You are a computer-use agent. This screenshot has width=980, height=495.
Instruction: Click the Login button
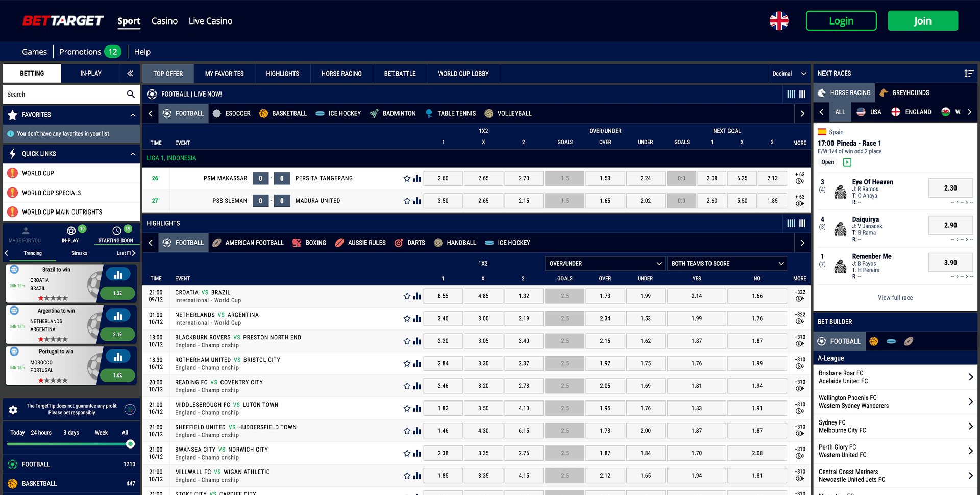point(841,21)
